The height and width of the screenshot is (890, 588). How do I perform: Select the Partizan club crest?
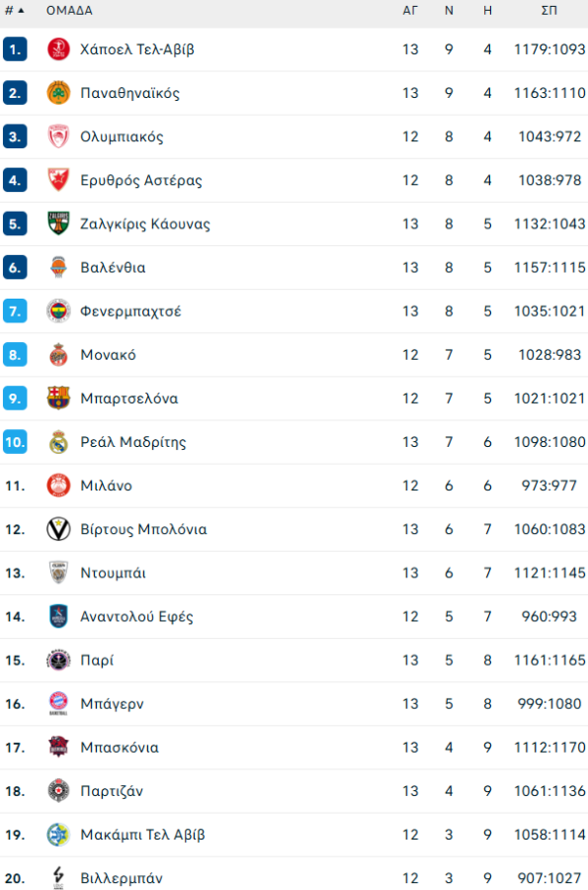59,791
